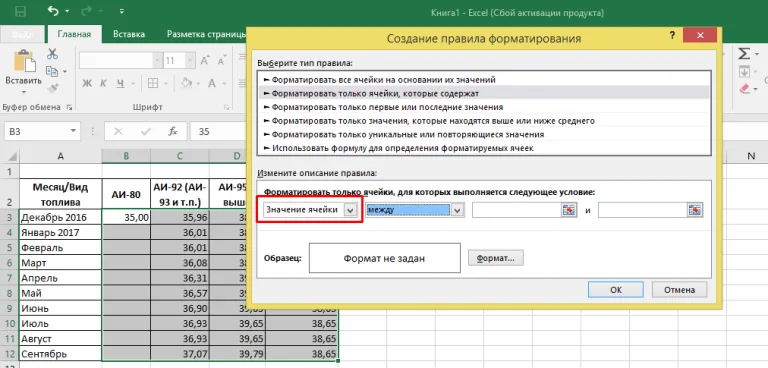The height and width of the screenshot is (368, 768).
Task: Click the Отмена button
Action: [679, 290]
